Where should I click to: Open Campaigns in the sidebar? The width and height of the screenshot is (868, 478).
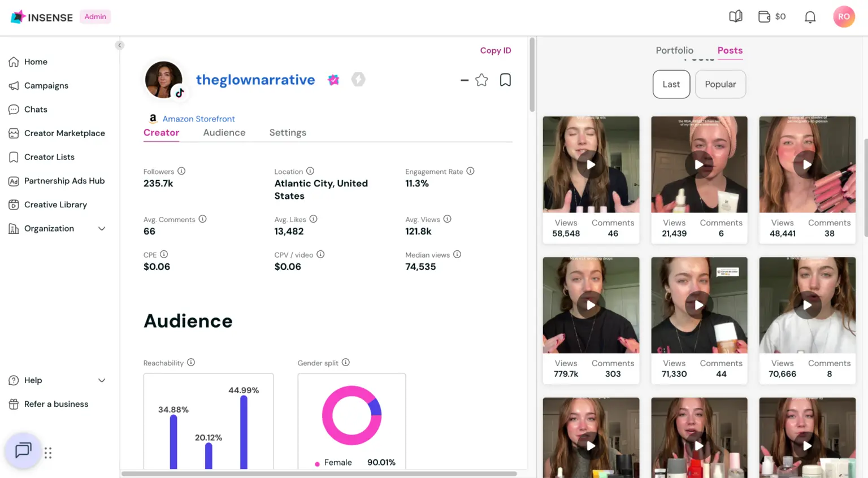pyautogui.click(x=46, y=85)
